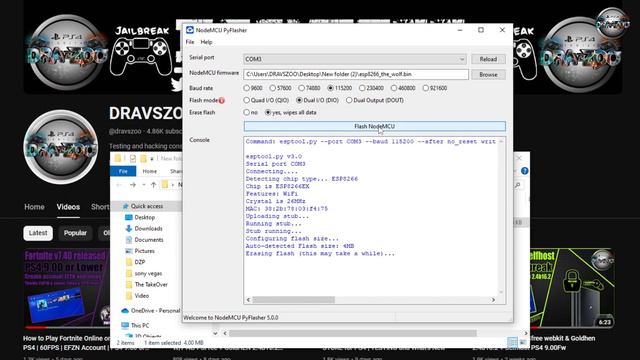Click the Reload serial ports button
The image size is (640, 360).
click(488, 59)
